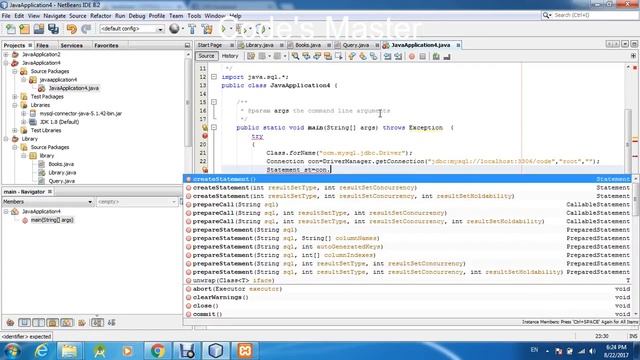Click the Shift Line Left icon in the editor toolbar

(387, 56)
